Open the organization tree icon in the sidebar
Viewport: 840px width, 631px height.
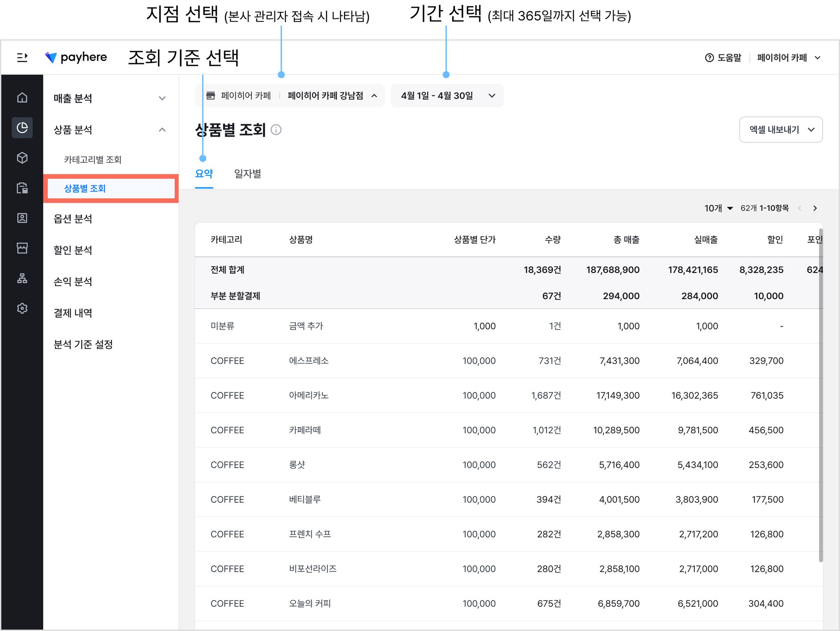point(22,278)
